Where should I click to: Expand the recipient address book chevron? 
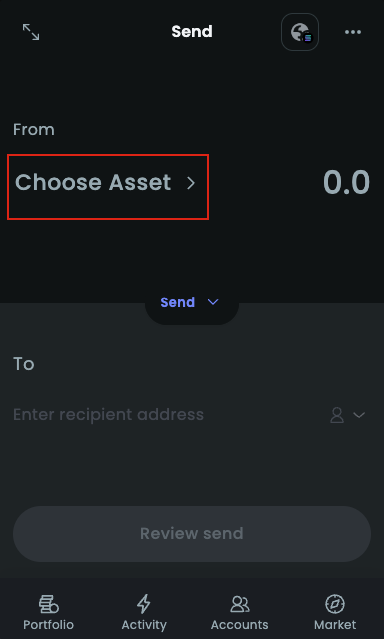coord(359,415)
